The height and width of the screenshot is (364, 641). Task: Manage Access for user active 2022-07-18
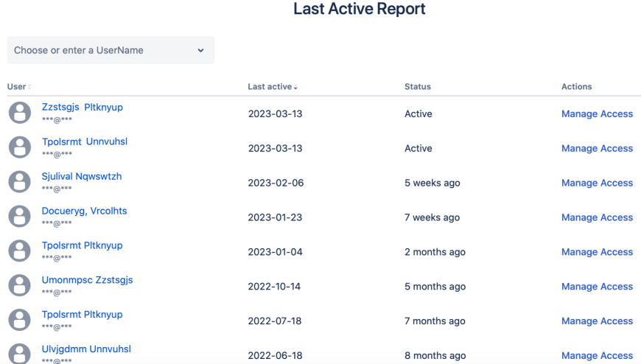597,321
